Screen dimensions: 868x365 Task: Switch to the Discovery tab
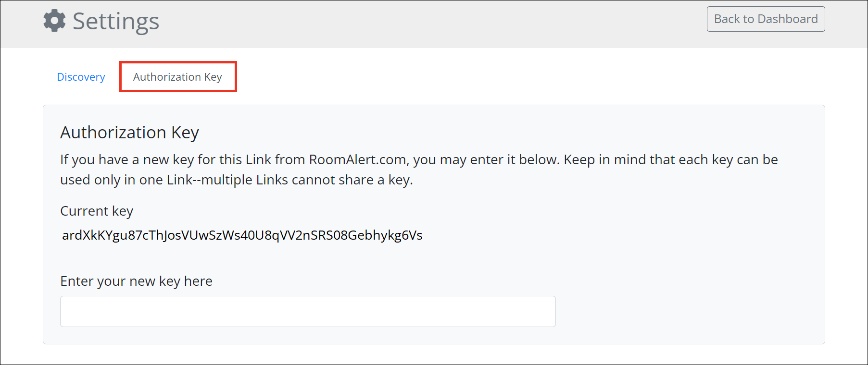(81, 77)
